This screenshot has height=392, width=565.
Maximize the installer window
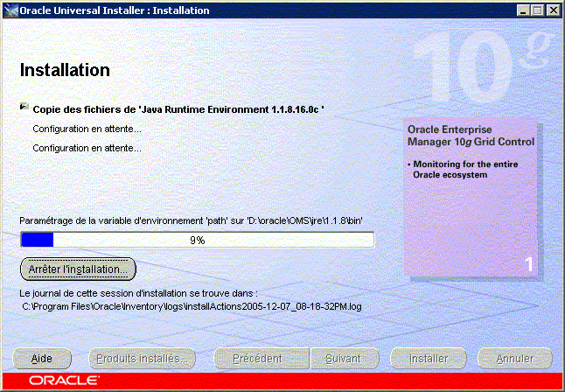point(537,10)
